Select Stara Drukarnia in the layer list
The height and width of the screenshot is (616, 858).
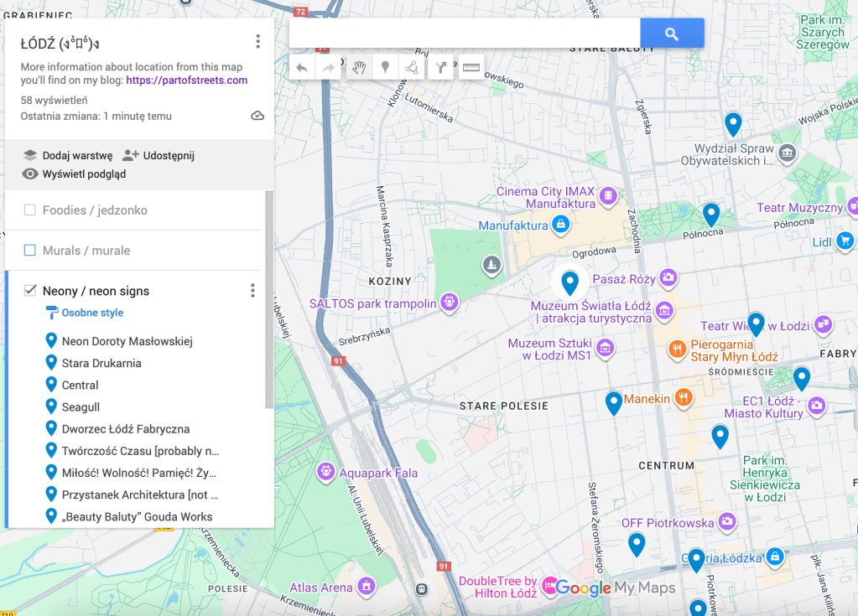(101, 364)
